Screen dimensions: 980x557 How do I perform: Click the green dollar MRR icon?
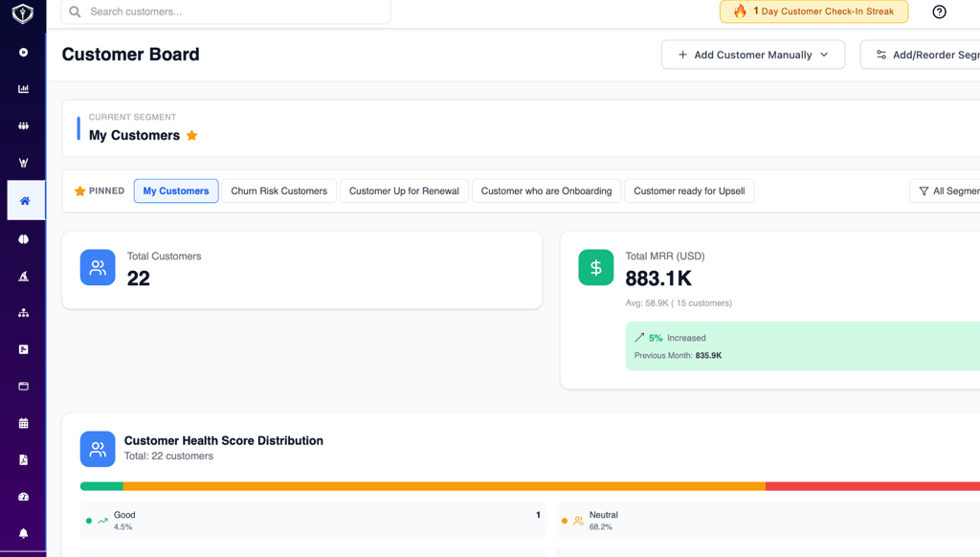595,268
